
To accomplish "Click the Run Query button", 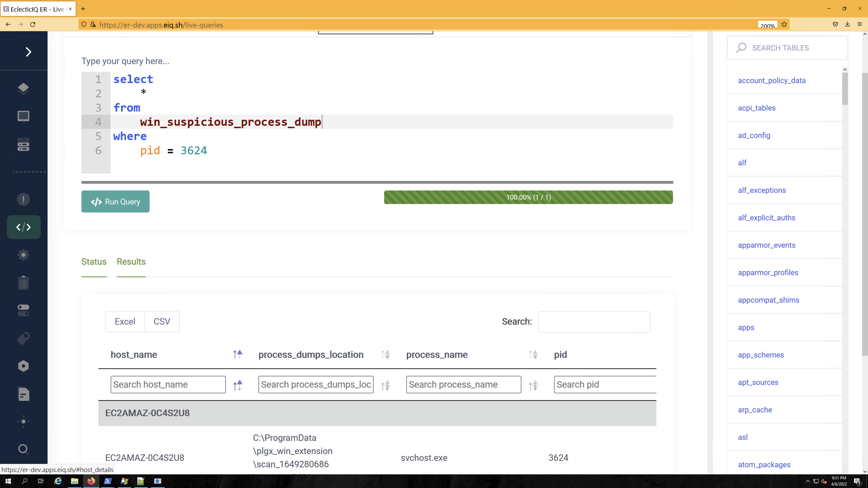I will tap(115, 202).
